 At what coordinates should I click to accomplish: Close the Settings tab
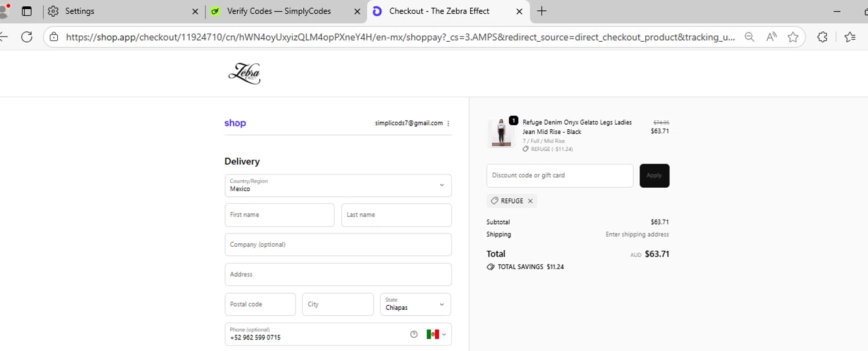[x=195, y=11]
